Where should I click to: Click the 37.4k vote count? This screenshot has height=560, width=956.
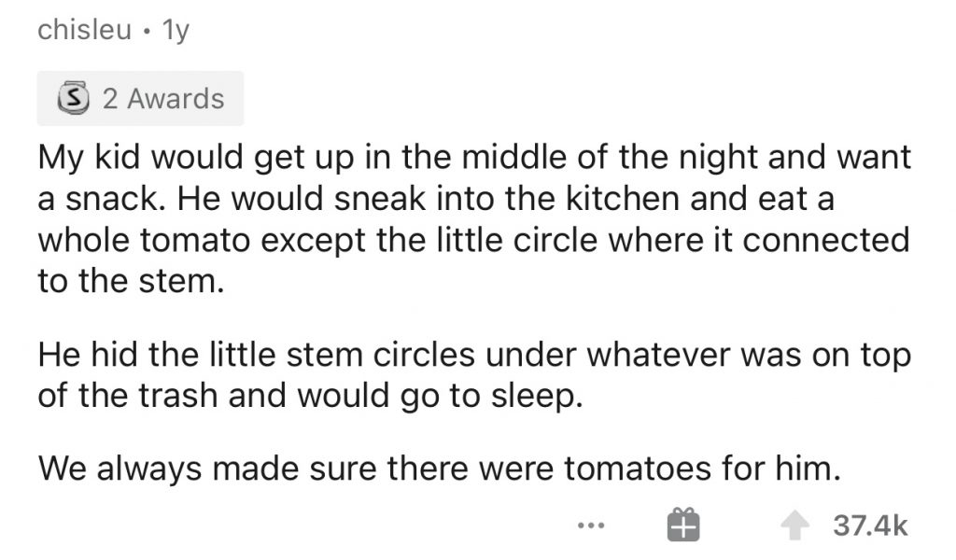[869, 526]
